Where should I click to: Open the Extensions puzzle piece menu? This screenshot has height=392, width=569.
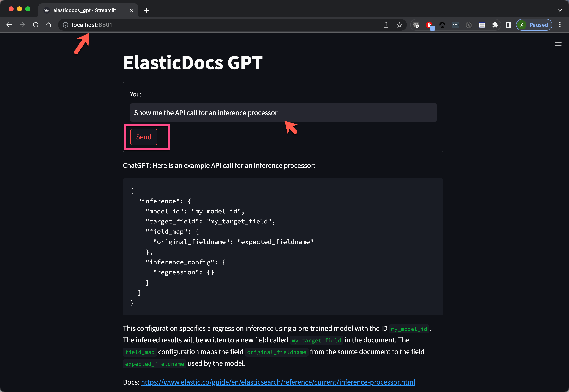pyautogui.click(x=495, y=25)
